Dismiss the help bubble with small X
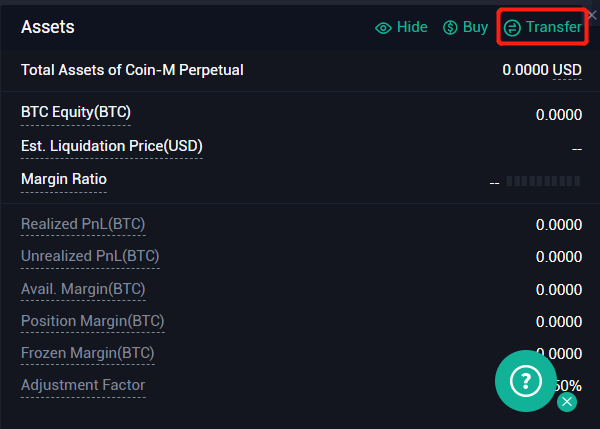Screen dimensions: 600x429 pos(567,402)
